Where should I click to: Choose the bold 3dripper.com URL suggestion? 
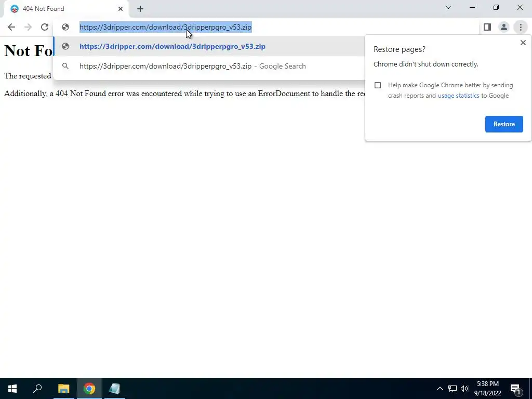pos(209,46)
